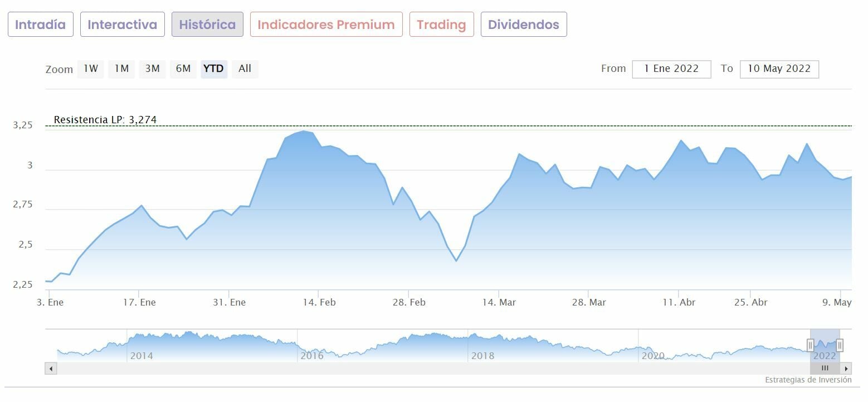
Task: Click the navigator's right range handle
Action: pyautogui.click(x=840, y=346)
